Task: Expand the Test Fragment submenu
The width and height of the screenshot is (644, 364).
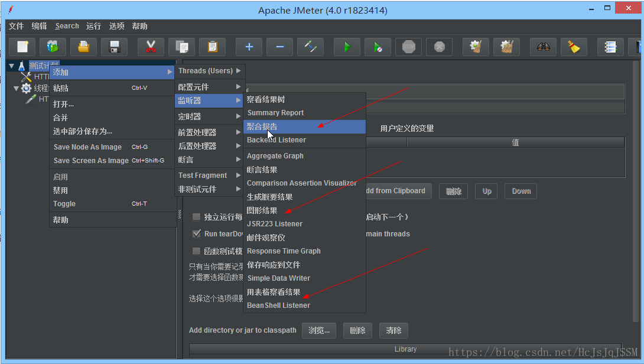Action: pos(210,175)
